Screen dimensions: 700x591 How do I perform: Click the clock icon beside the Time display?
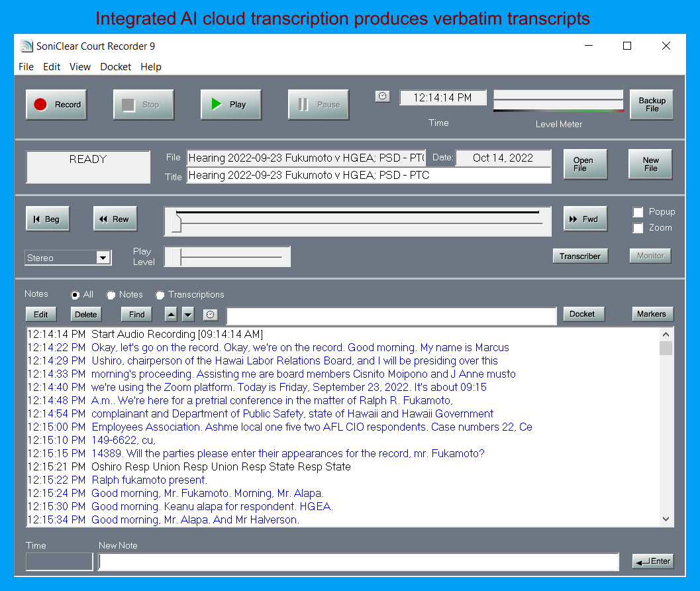coord(383,96)
